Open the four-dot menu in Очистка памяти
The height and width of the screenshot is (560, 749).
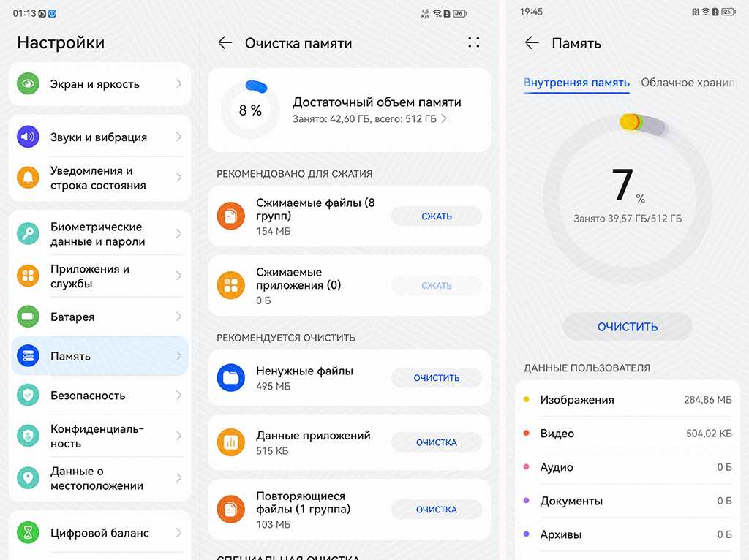pyautogui.click(x=474, y=42)
